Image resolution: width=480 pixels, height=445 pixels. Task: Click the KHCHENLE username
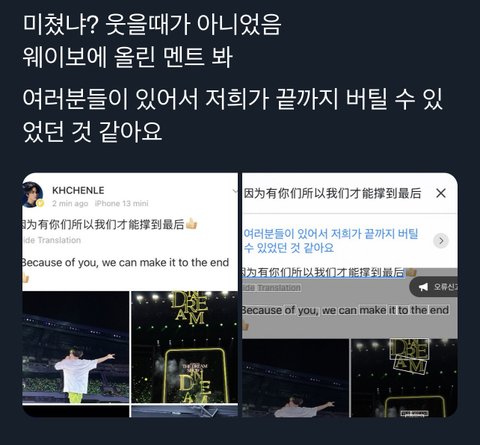click(x=78, y=190)
